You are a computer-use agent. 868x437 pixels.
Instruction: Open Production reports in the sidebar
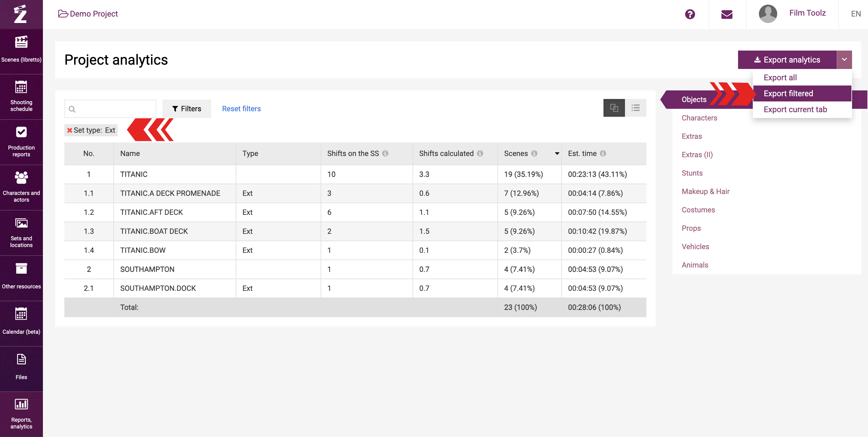pyautogui.click(x=21, y=142)
